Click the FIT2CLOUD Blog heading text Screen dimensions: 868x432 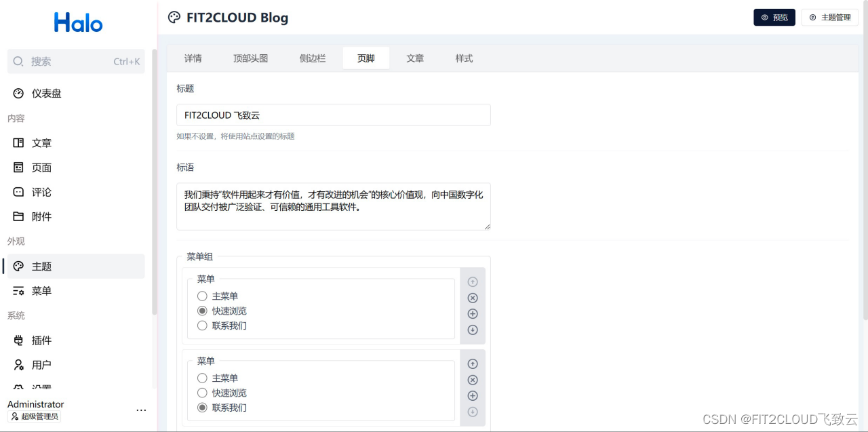coord(237,18)
